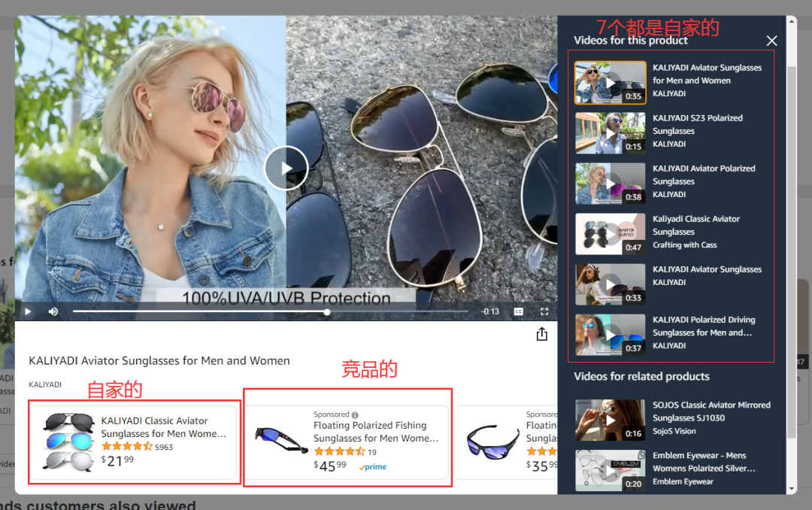Play the KALIYADI S23 Polarized Sunglasses thumbnail
The width and height of the screenshot is (812, 510).
click(610, 133)
